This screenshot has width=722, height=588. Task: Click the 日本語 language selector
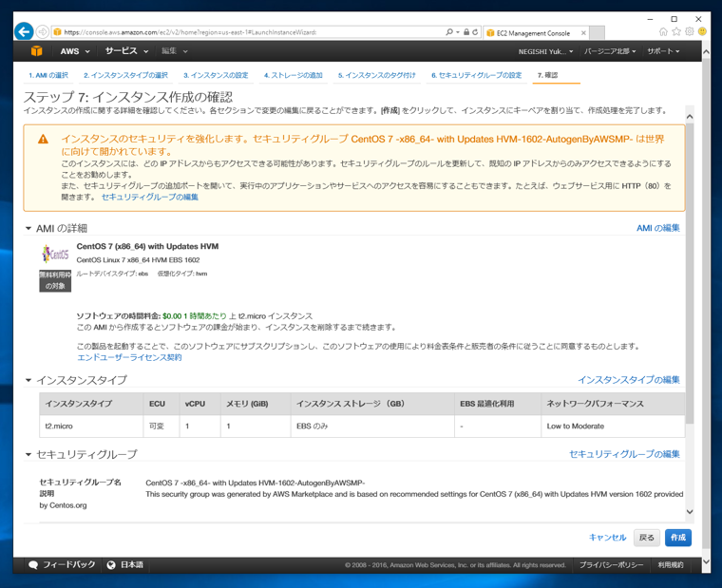tap(125, 565)
